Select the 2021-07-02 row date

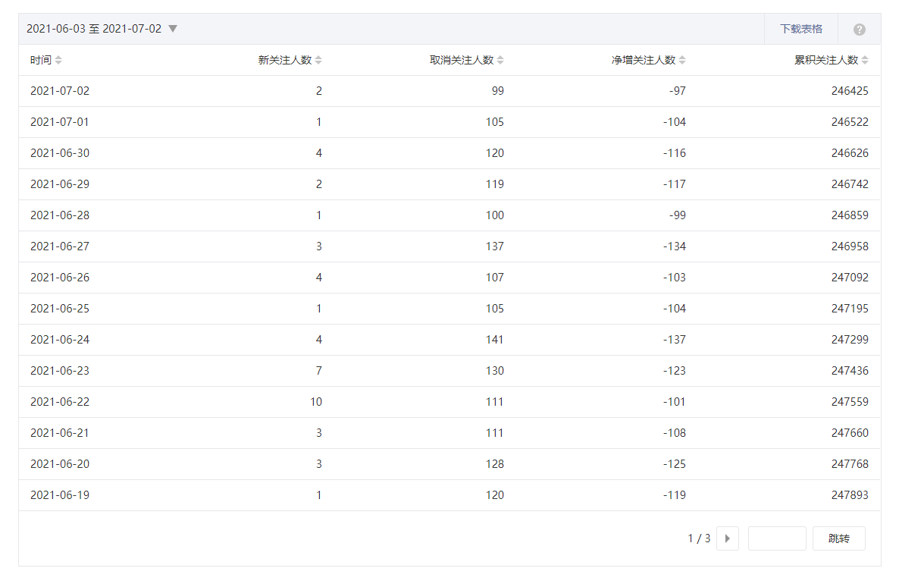tap(60, 91)
